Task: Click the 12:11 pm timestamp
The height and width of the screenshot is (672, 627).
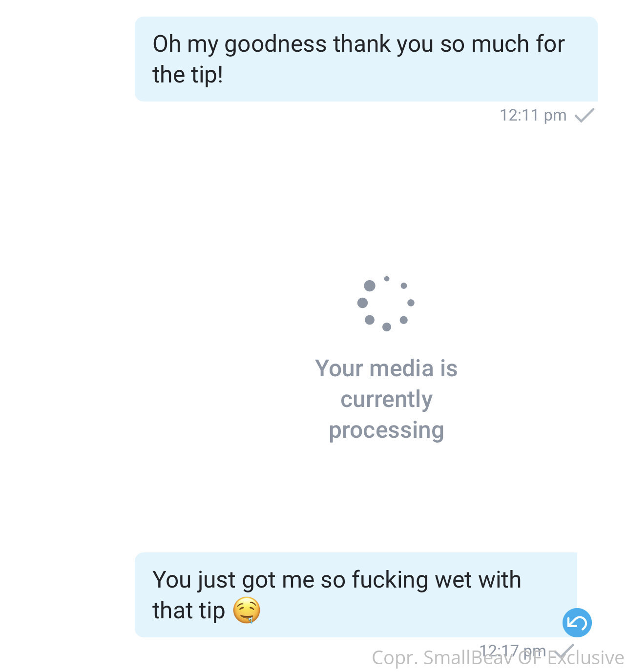Action: [533, 115]
